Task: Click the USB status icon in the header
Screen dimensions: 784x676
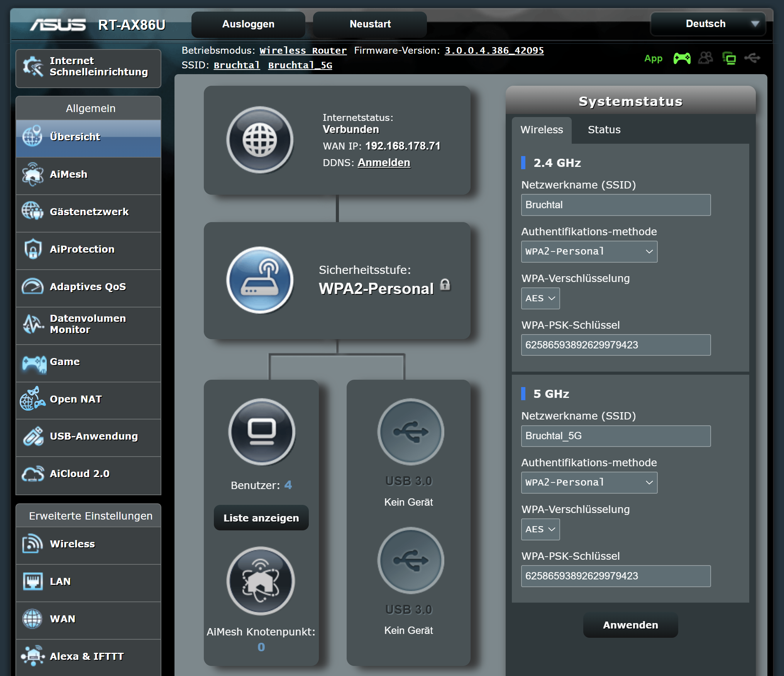Action: [x=752, y=58]
